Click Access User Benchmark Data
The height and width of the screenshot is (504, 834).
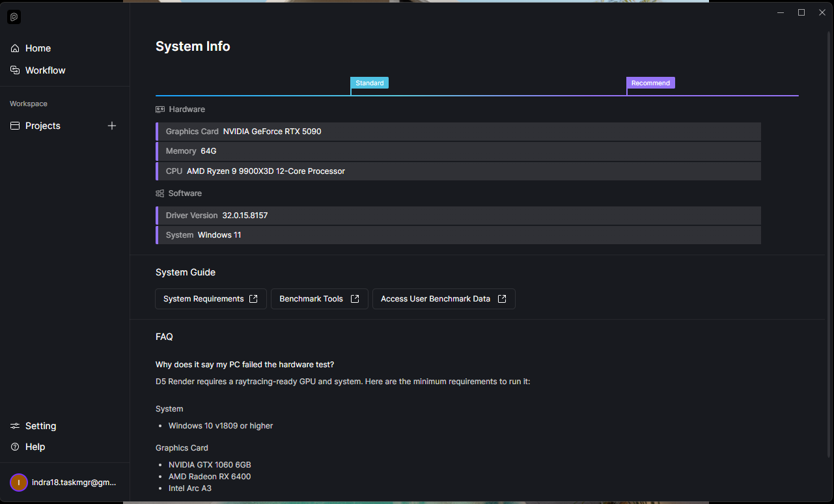pos(436,299)
